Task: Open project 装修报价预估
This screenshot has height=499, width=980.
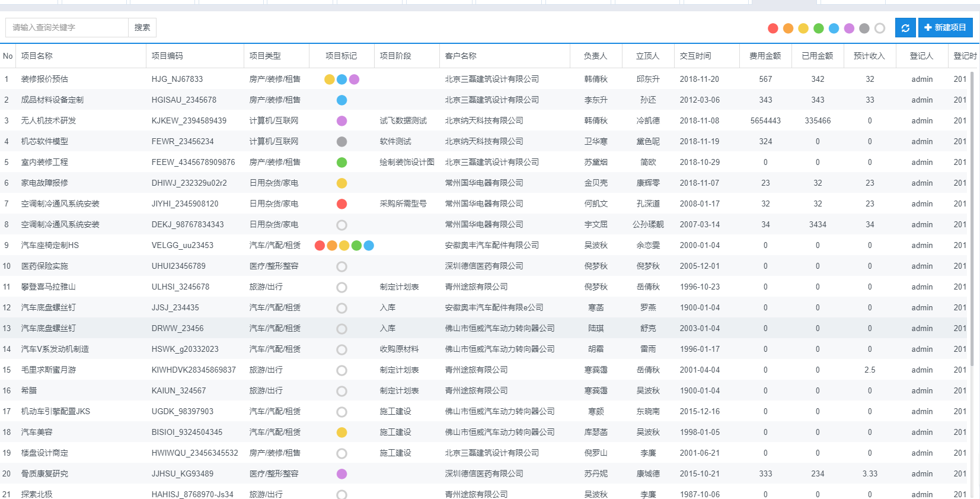Action: coord(44,79)
